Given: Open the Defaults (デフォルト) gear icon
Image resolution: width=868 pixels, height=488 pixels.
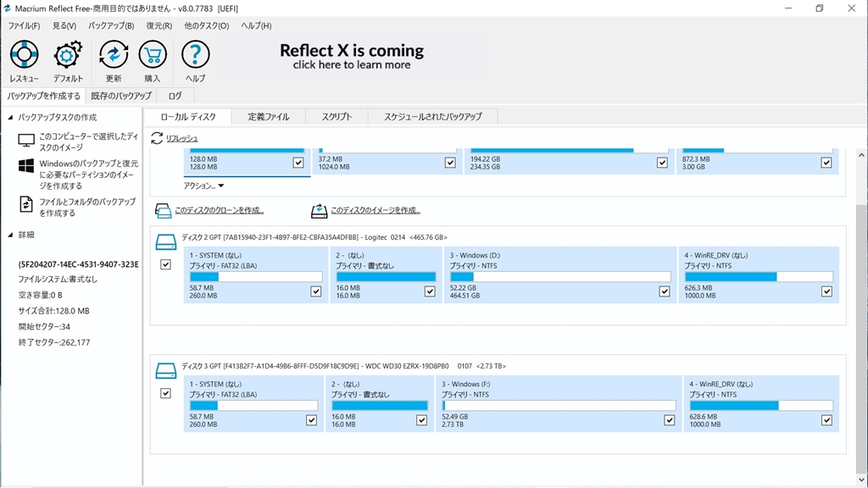Looking at the screenshot, I should [68, 56].
